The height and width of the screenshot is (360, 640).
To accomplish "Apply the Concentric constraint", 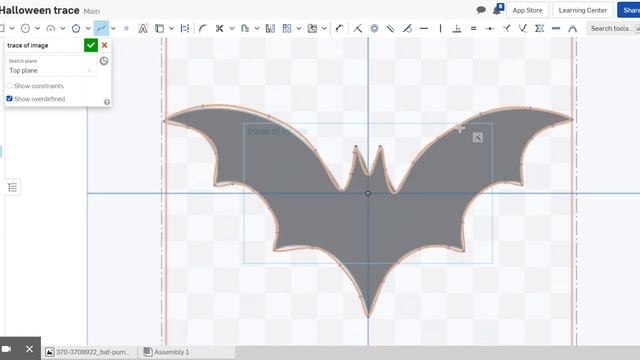I will [x=374, y=28].
